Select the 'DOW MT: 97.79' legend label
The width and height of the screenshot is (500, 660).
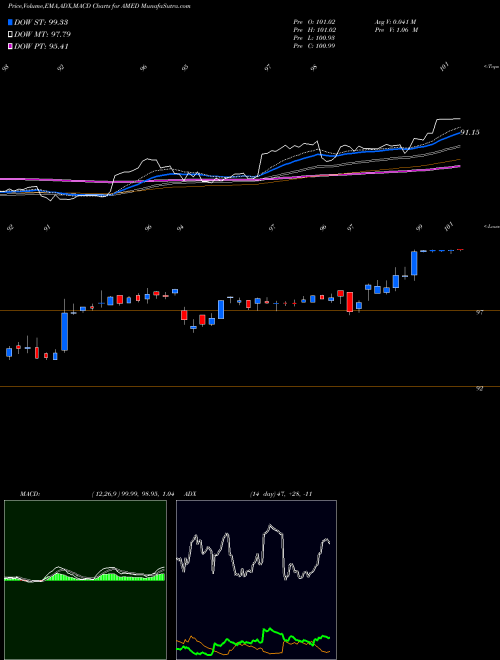click(43, 35)
